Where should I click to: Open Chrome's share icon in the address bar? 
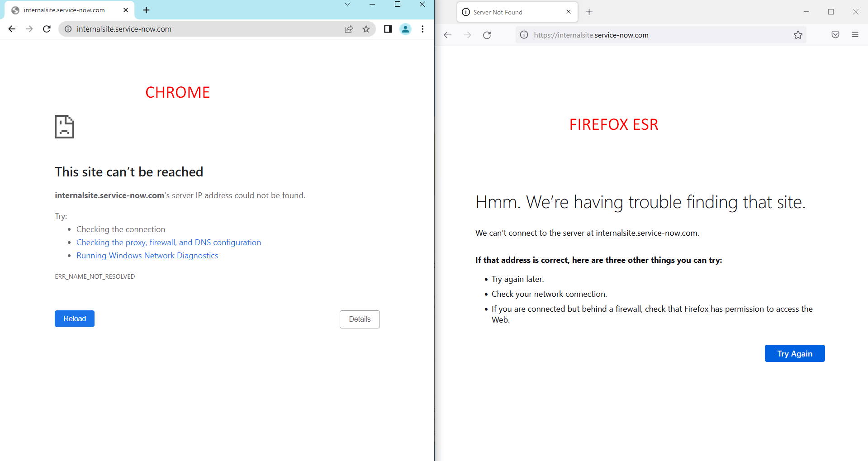tap(349, 29)
